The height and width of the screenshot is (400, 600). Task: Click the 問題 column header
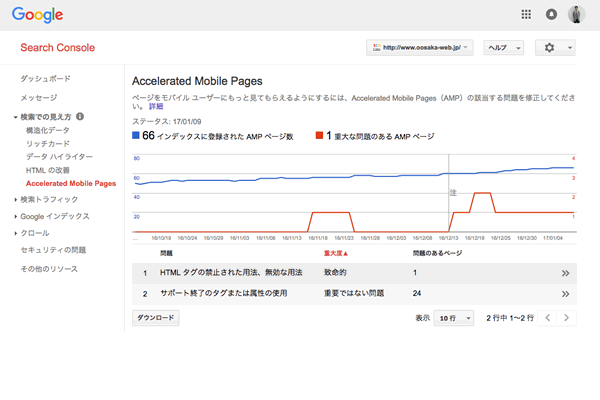coord(166,253)
